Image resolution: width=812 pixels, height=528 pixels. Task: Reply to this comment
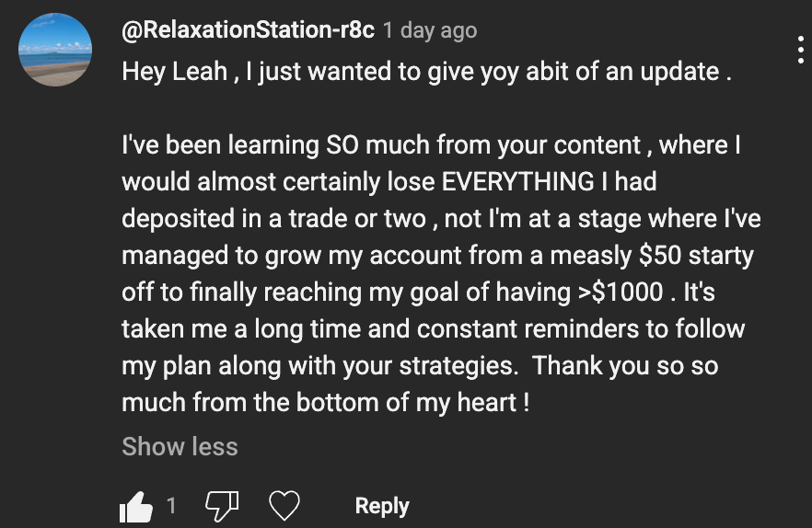tap(382, 506)
